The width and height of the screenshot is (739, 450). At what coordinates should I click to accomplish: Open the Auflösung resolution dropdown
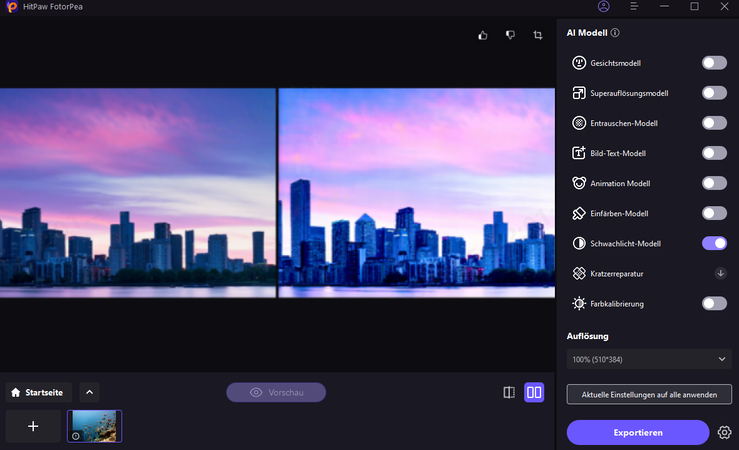649,359
